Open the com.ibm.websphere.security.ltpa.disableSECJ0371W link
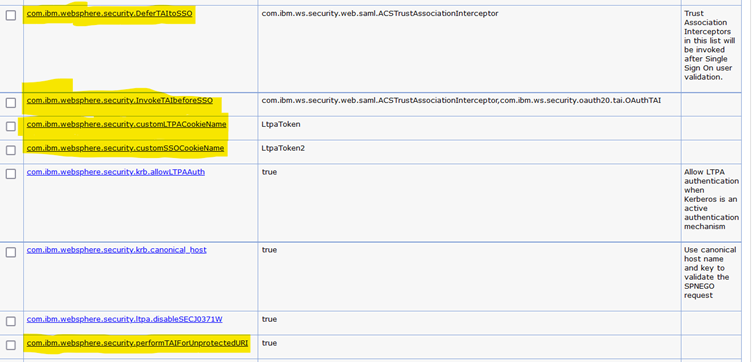Screen dimensions: 752x362 [125, 319]
